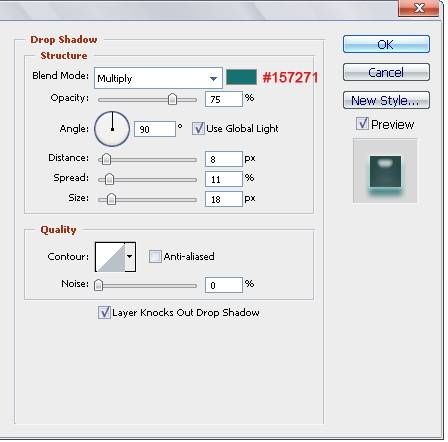Viewport: 448px width, 442px height.
Task: Open the teal shadow color swatch
Action: (x=241, y=77)
